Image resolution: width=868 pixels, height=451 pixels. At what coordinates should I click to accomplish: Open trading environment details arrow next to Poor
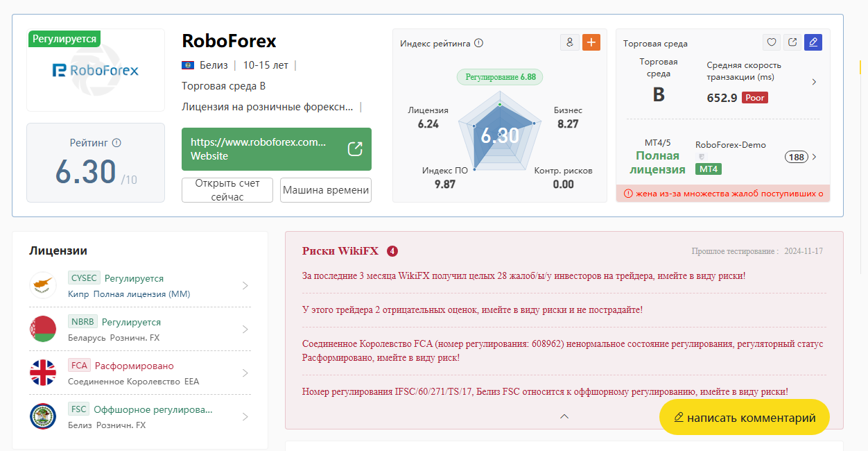(814, 82)
